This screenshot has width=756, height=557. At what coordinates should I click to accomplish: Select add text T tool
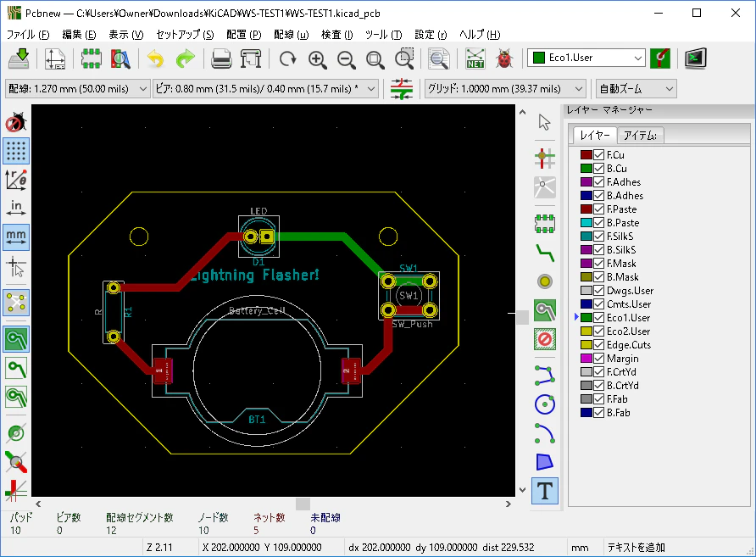coord(545,491)
